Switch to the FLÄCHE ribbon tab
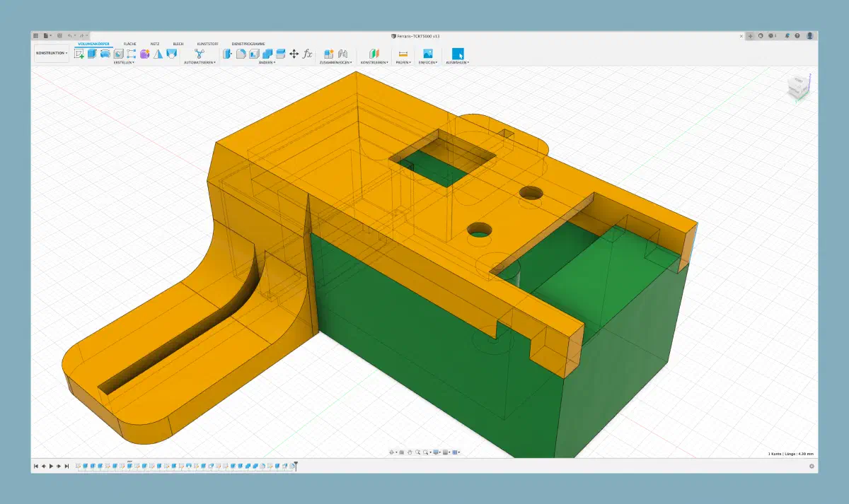This screenshot has height=504, width=849. (129, 44)
